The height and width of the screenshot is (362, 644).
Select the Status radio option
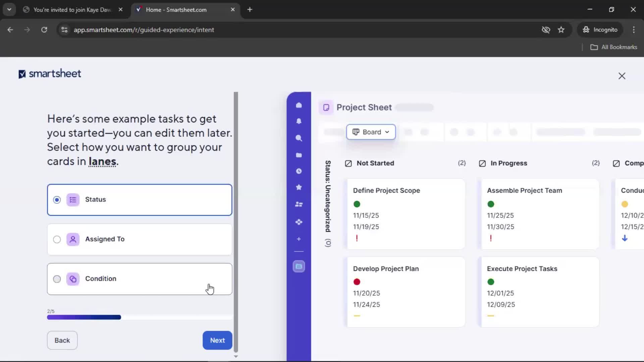pyautogui.click(x=57, y=200)
